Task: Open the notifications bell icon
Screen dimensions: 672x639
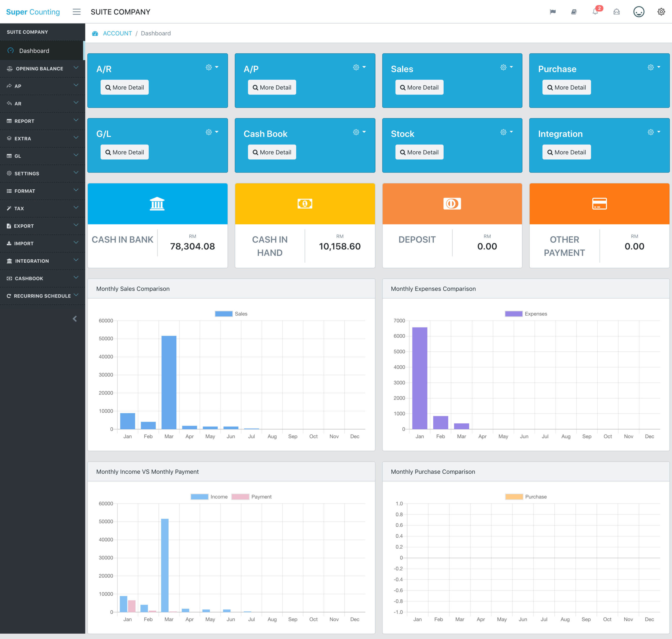Action: (595, 12)
